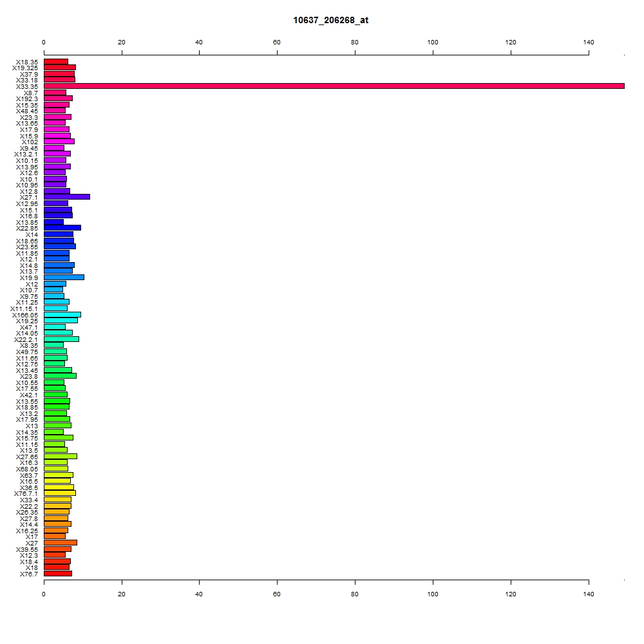Click the magenta bar for X102
The width and height of the screenshot is (644, 644).
click(x=59, y=142)
